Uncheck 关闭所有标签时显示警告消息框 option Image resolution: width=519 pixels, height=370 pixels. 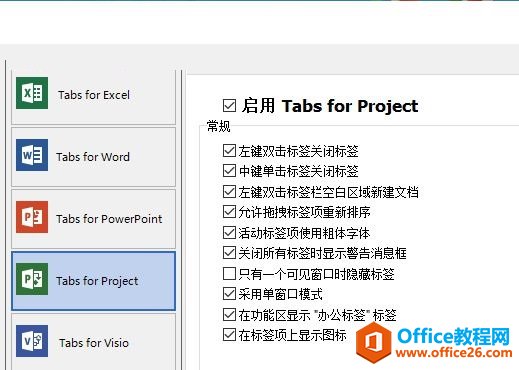(x=229, y=253)
